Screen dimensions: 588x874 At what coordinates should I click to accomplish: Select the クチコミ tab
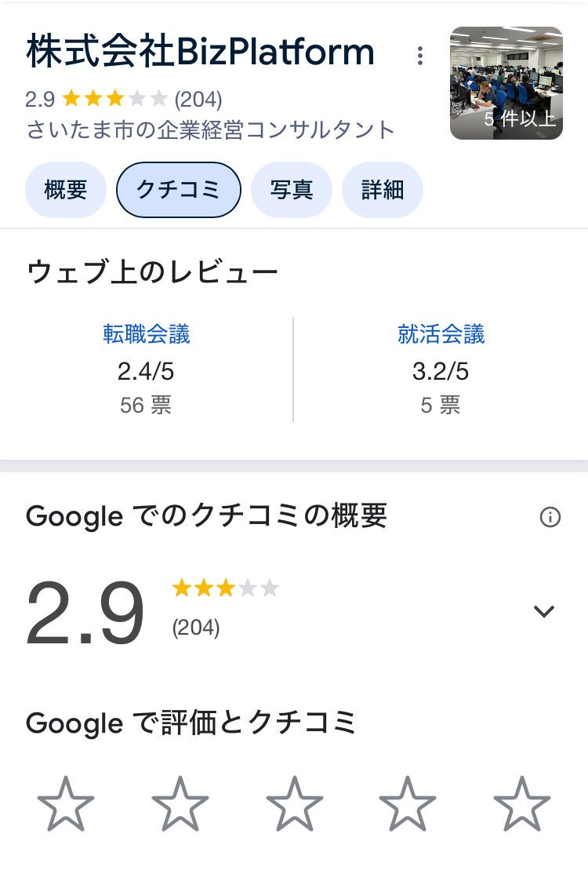click(179, 190)
